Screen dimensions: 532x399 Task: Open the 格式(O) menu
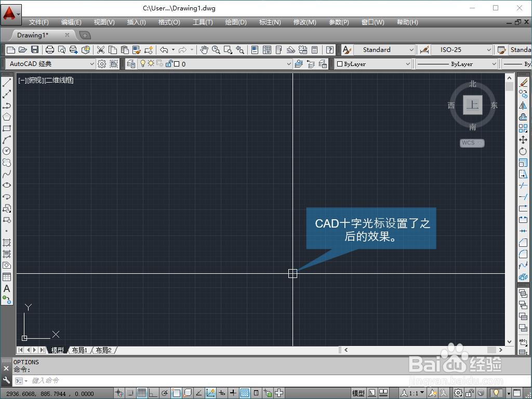[169, 22]
